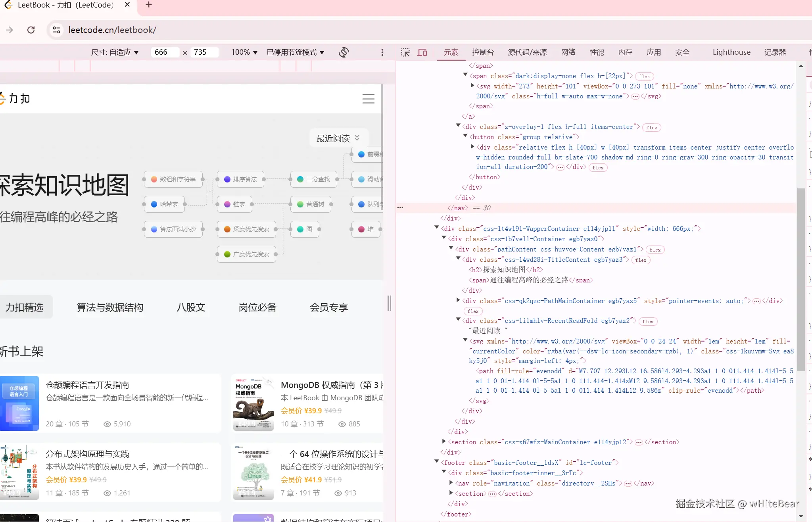Expand the 最近阅读 chevron on the page
812x522 pixels.
357,138
